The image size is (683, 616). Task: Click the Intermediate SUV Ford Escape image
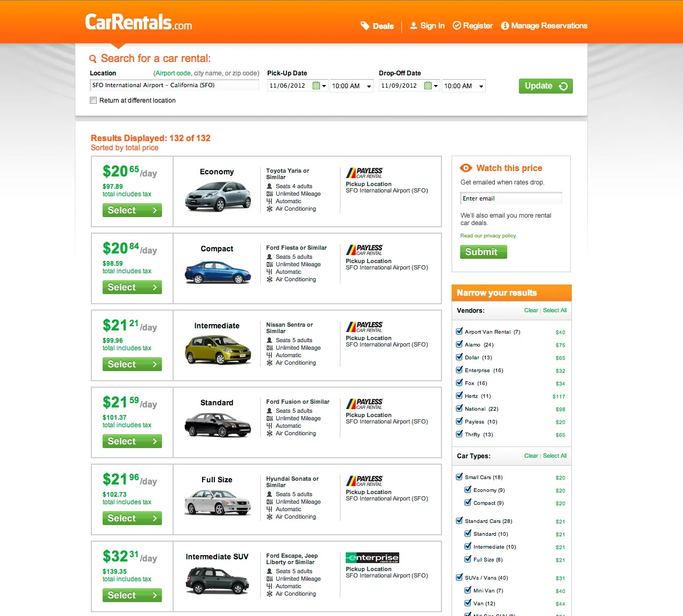[x=218, y=581]
